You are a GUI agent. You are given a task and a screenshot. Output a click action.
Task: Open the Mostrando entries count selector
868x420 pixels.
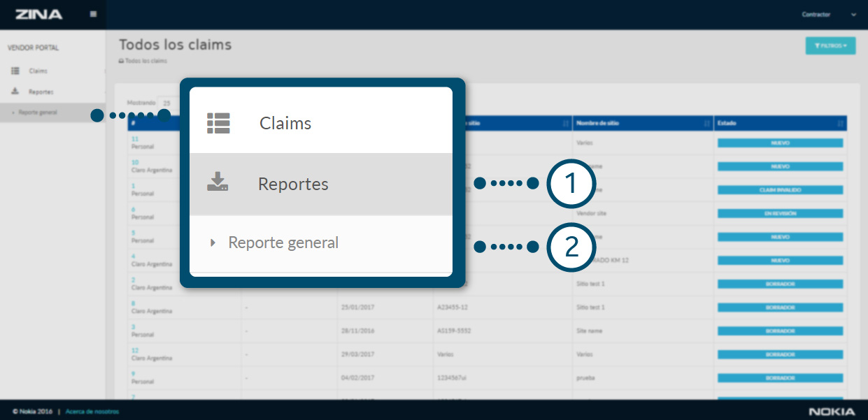click(168, 103)
